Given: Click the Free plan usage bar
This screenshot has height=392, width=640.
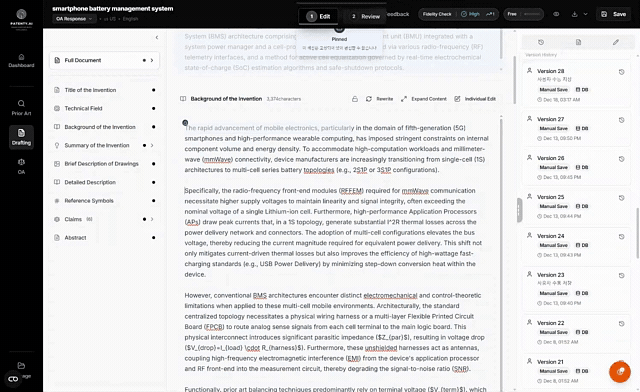Looking at the screenshot, I should [x=531, y=14].
